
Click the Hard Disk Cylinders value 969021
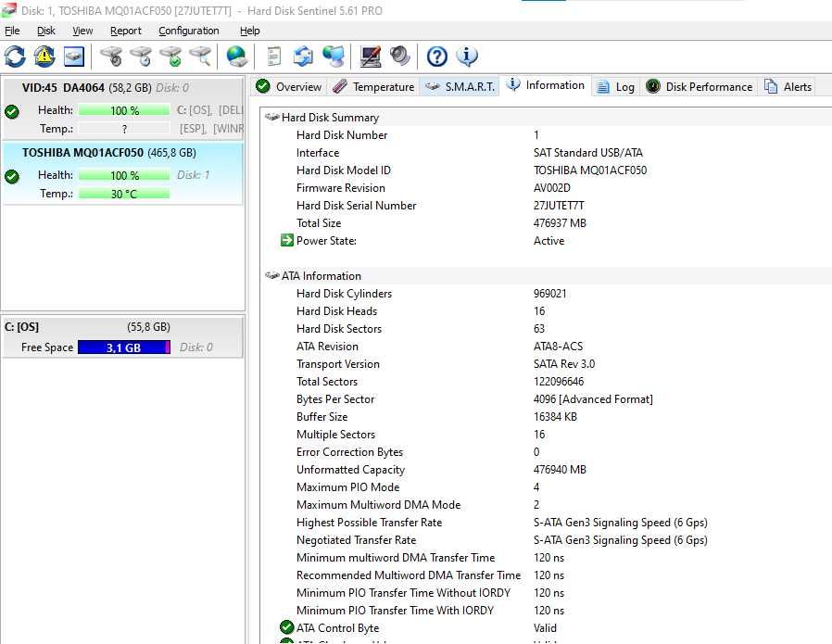point(549,294)
